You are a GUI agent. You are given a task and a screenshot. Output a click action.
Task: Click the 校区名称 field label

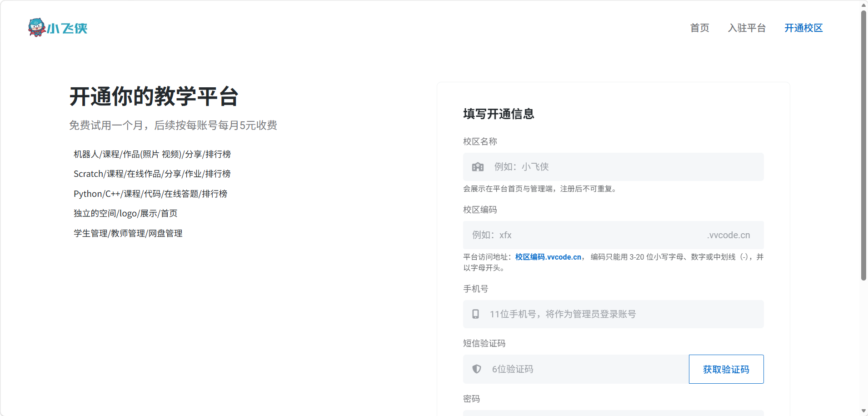click(x=480, y=141)
